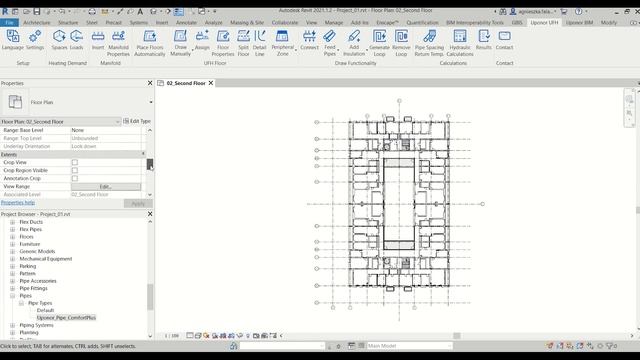The width and height of the screenshot is (640, 360).
Task: Select the Peripheral Zone tool
Action: click(282, 43)
